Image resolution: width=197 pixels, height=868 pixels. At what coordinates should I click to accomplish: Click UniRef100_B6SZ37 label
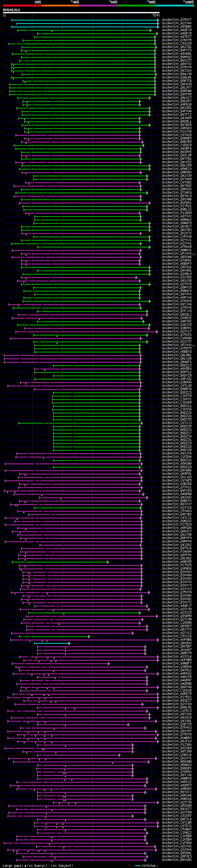tap(177, 60)
